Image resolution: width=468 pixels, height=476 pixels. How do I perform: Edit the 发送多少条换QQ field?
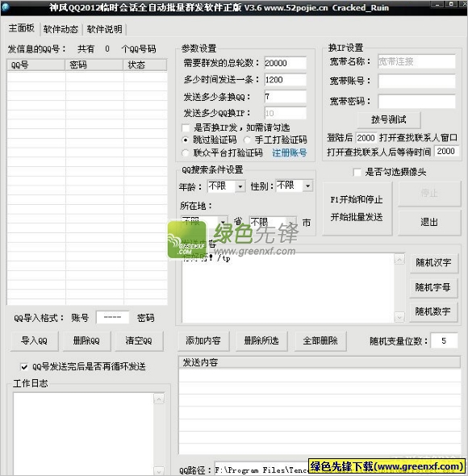(285, 97)
